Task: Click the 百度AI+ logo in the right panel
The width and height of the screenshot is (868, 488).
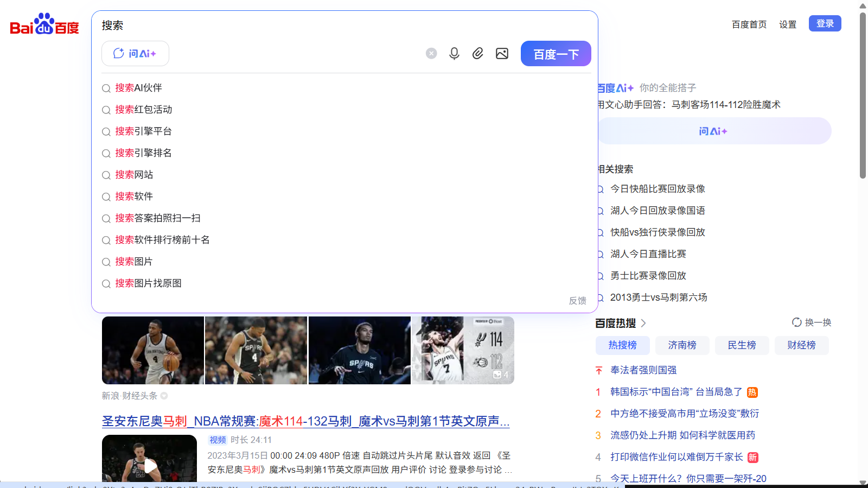Action: click(615, 88)
